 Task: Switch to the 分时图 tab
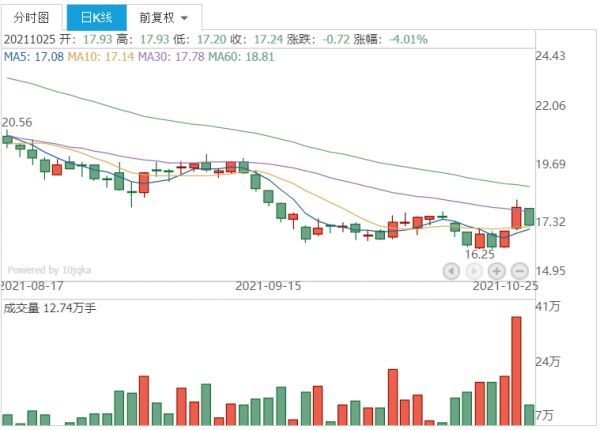click(30, 17)
